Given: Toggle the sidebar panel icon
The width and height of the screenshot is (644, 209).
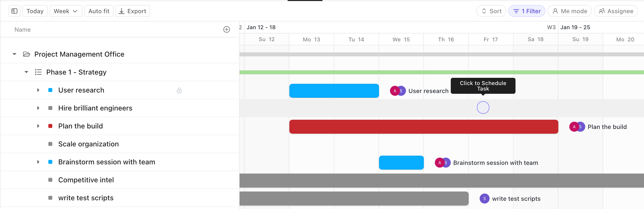Looking at the screenshot, I should pos(14,11).
